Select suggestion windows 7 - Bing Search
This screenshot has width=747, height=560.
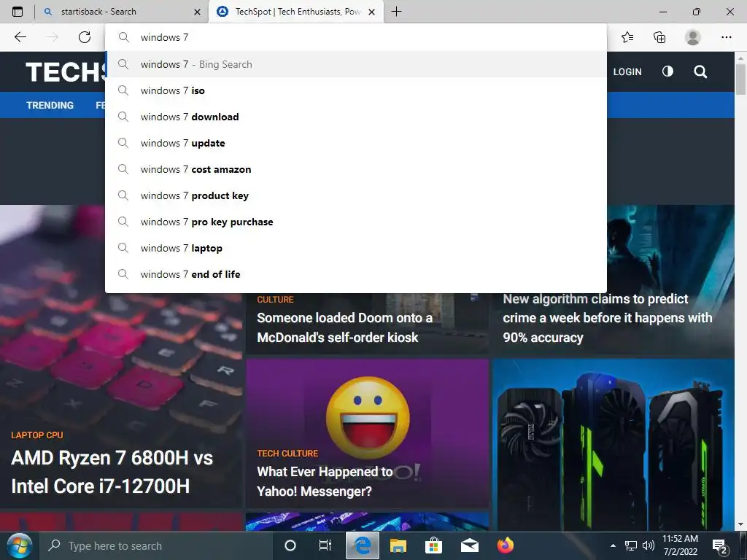[x=356, y=64]
